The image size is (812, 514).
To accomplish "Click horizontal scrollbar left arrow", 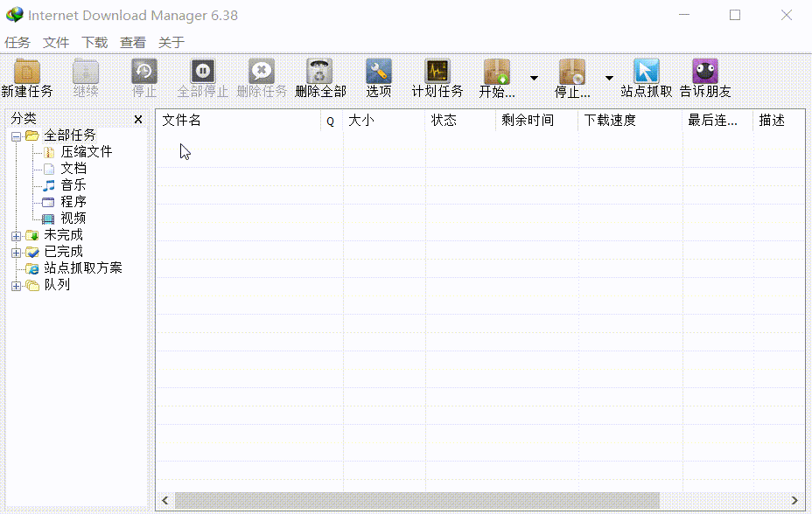I will (165, 501).
